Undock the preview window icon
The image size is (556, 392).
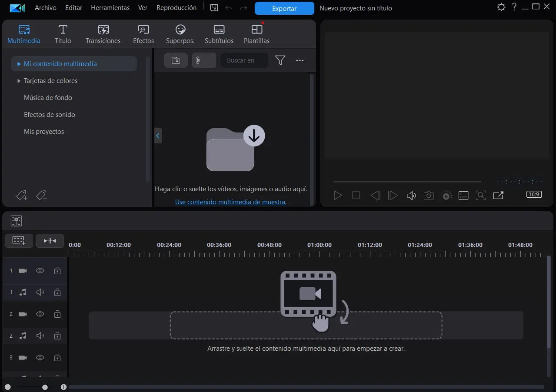498,196
